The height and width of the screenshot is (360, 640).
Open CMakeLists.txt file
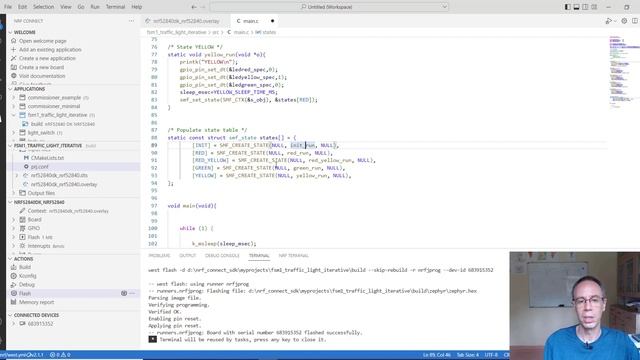47,158
